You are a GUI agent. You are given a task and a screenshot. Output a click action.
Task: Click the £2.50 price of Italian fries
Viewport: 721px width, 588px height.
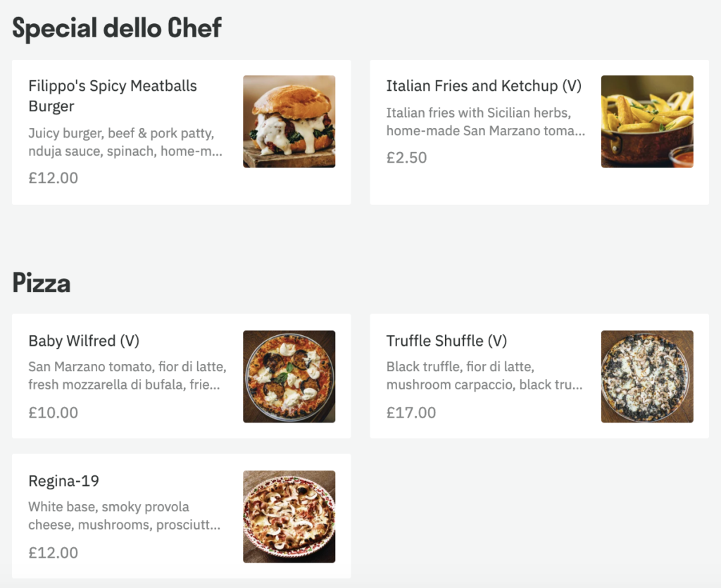click(406, 158)
